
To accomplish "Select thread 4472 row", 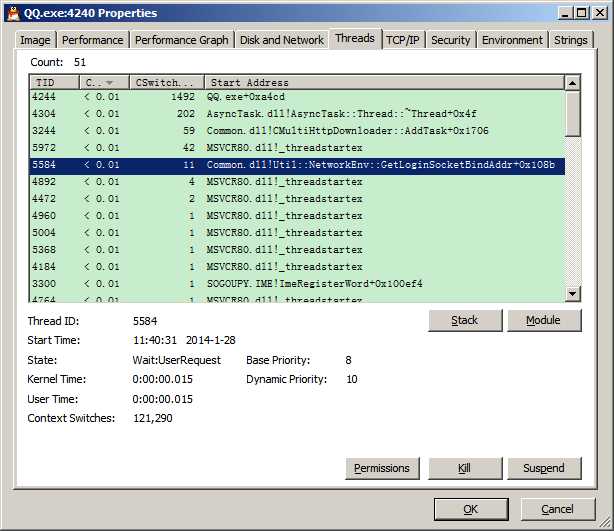I will 297,199.
